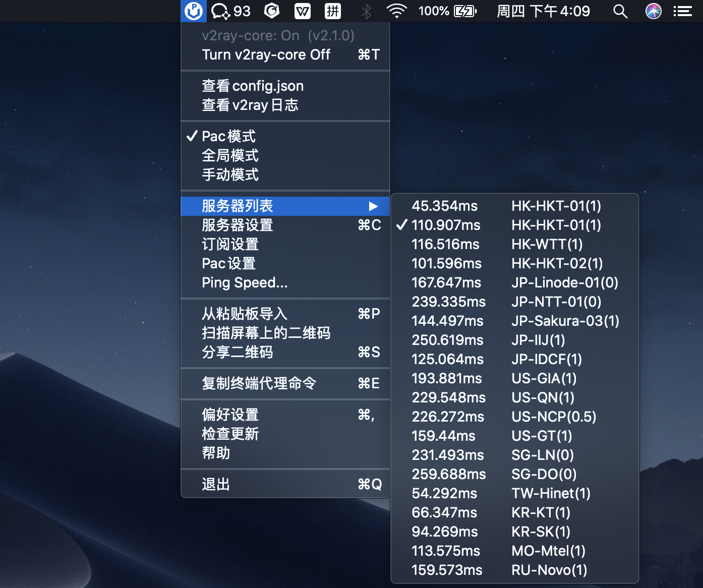703x588 pixels.
Task: Select the KR-SK(1) server
Action: 515,532
